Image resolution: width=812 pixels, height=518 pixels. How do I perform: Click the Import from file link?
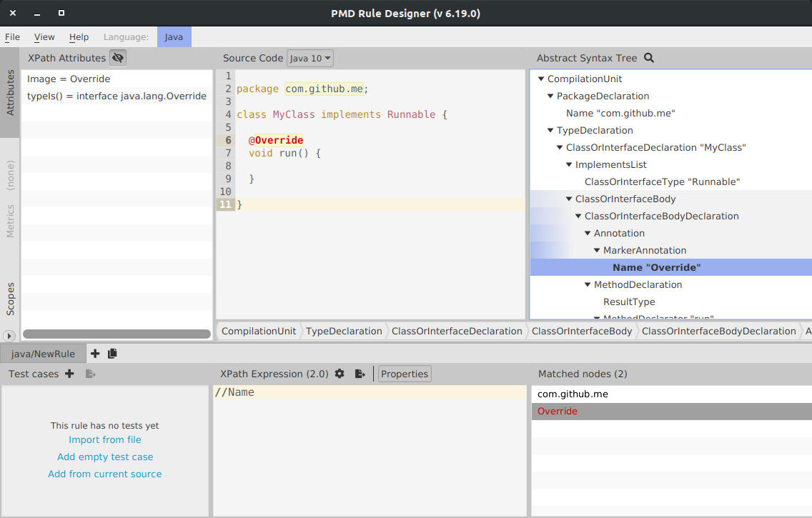click(x=105, y=440)
